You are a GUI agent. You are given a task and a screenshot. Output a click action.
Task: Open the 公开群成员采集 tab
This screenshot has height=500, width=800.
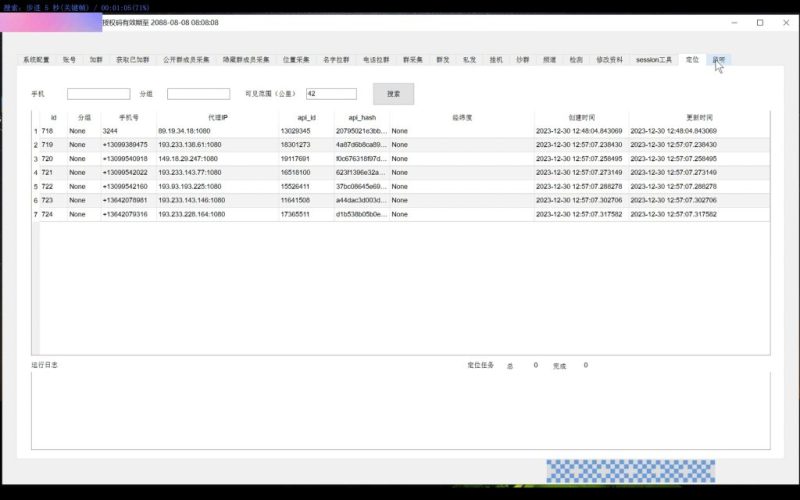point(186,60)
